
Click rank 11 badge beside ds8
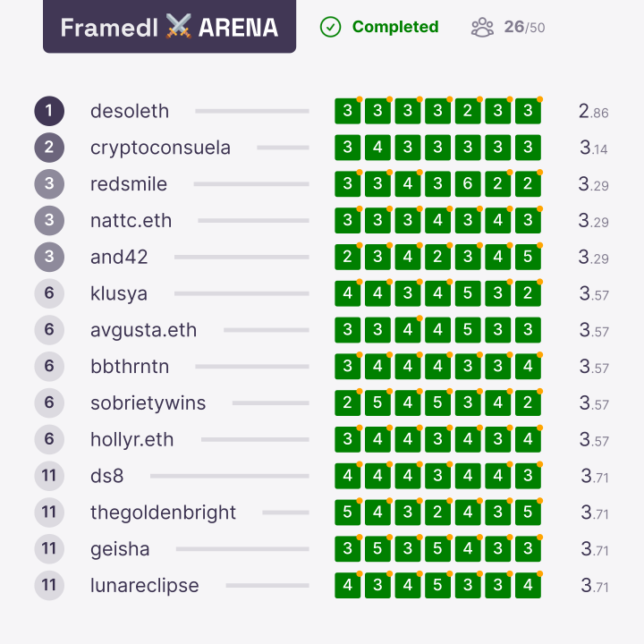49,476
